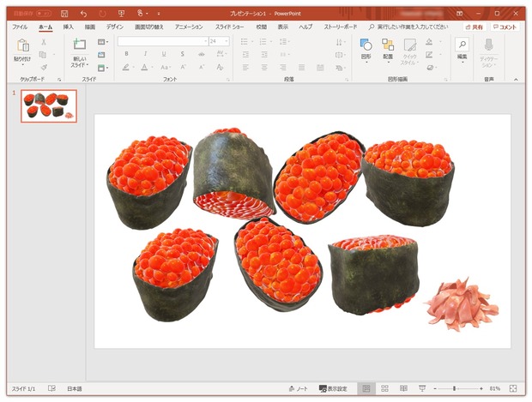Click the Undo arrow icon
The image size is (532, 402).
pyautogui.click(x=83, y=14)
